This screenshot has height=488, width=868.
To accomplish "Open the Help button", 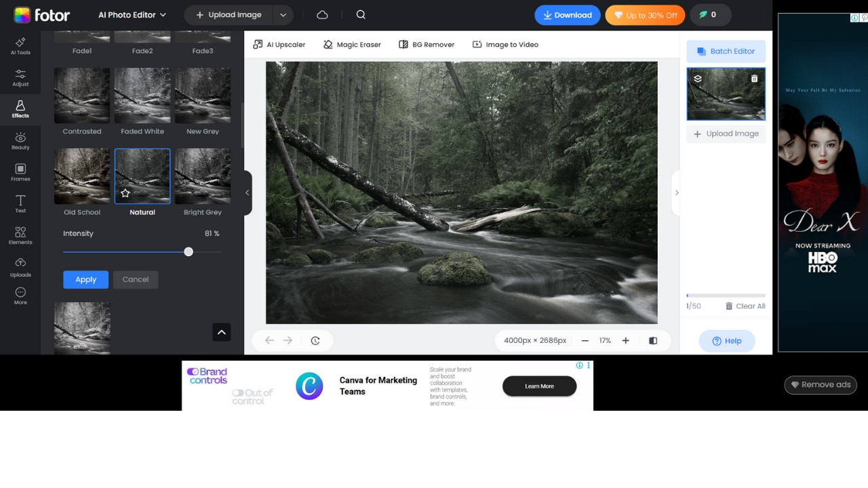I will [727, 341].
